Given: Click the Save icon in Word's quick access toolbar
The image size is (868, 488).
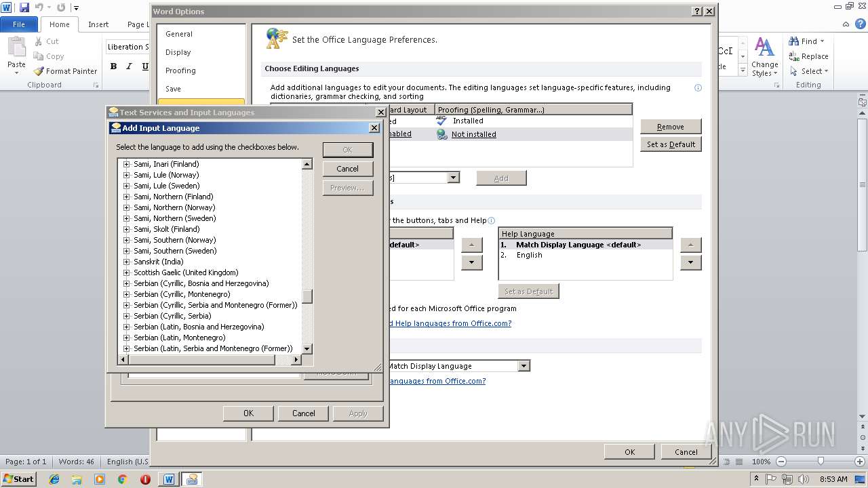Looking at the screenshot, I should (24, 7).
